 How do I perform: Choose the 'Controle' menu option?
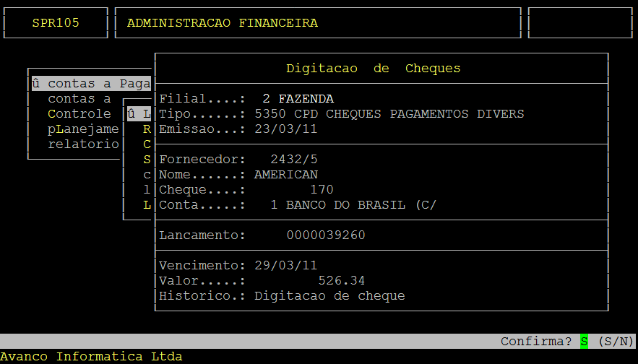pyautogui.click(x=79, y=114)
